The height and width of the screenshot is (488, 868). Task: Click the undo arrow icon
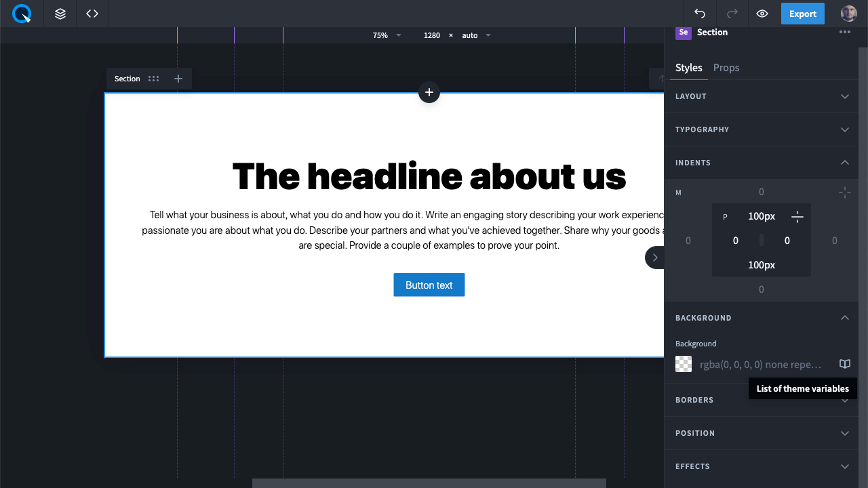(700, 14)
